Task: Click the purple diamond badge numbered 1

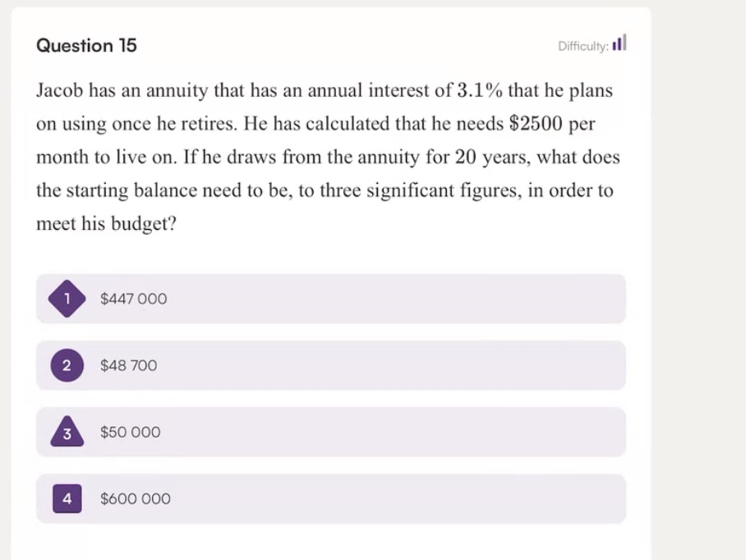Action: (66, 298)
